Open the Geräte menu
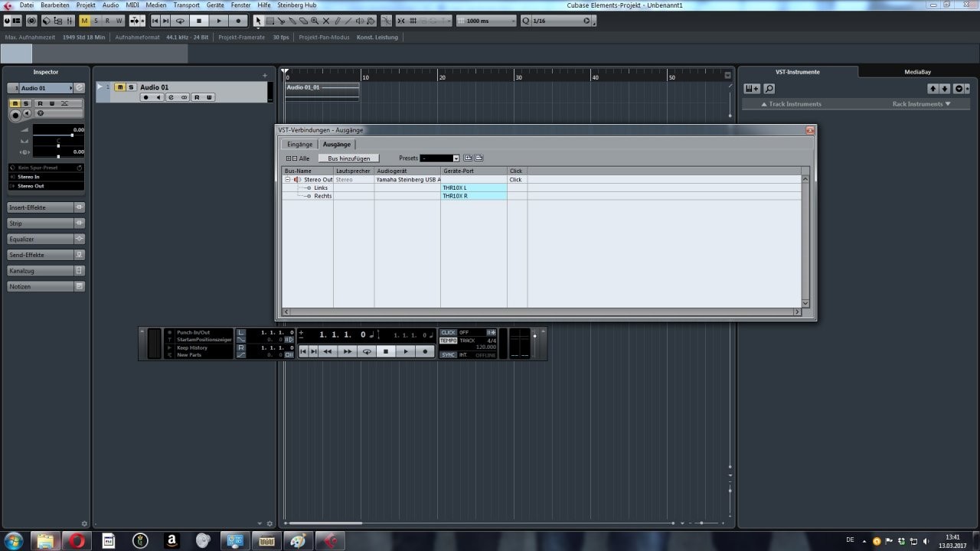This screenshot has height=551, width=980. pos(215,5)
